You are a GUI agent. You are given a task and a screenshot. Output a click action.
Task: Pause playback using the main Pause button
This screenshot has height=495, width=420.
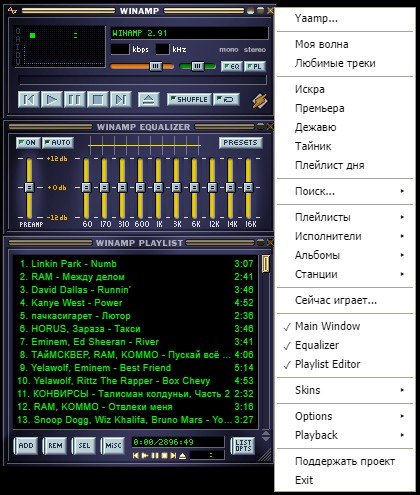(75, 99)
